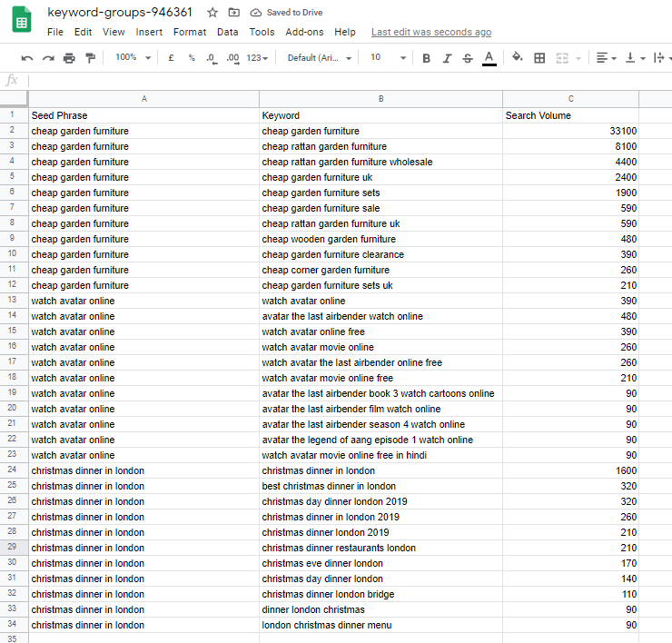This screenshot has width=672, height=643.
Task: Expand the merge cells dropdown arrow
Action: coord(578,58)
